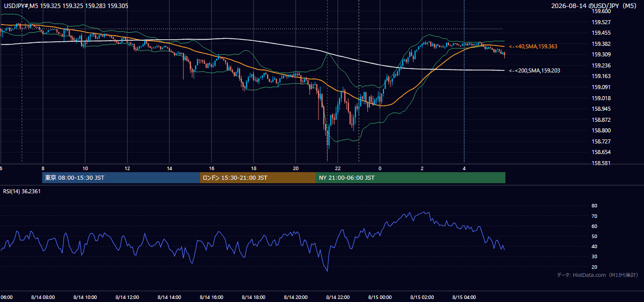This screenshot has width=644, height=302.
Task: Click hour label 2 on price chart axis
Action: pyautogui.click(x=422, y=168)
